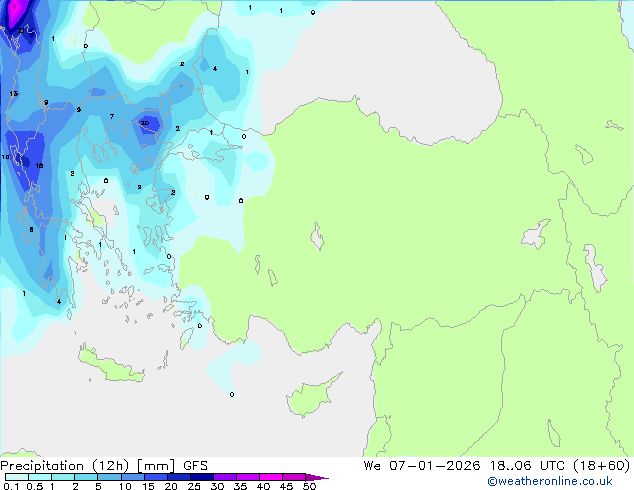Select the 25 mm navy legend swatch

pyautogui.click(x=201, y=477)
